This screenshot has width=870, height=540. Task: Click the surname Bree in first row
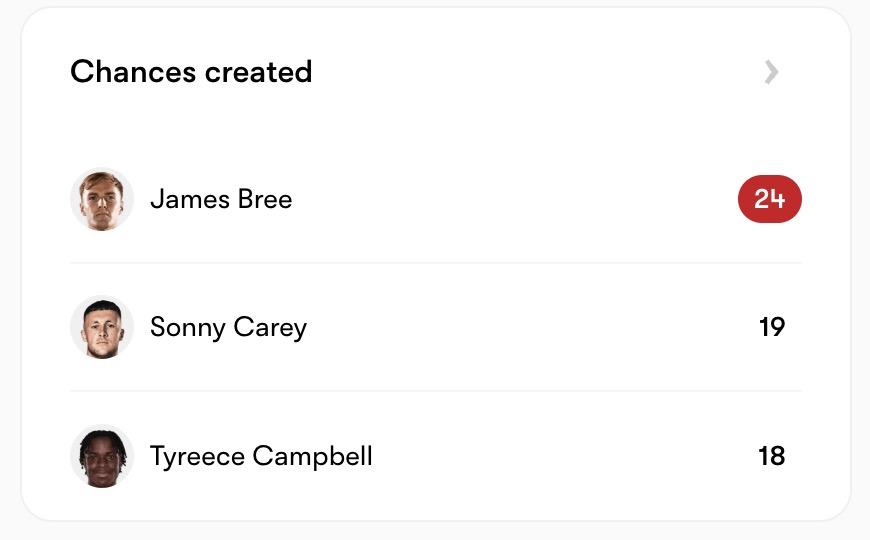265,200
